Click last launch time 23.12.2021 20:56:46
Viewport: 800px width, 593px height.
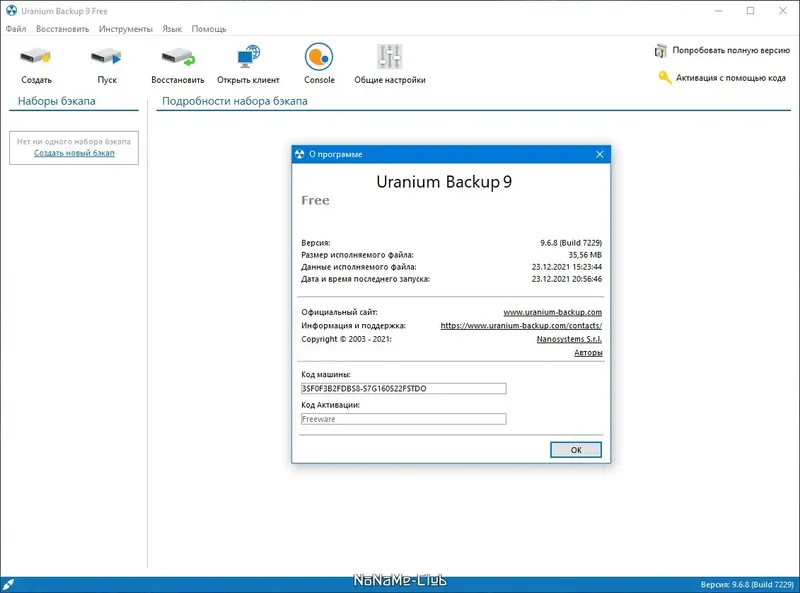click(x=566, y=279)
